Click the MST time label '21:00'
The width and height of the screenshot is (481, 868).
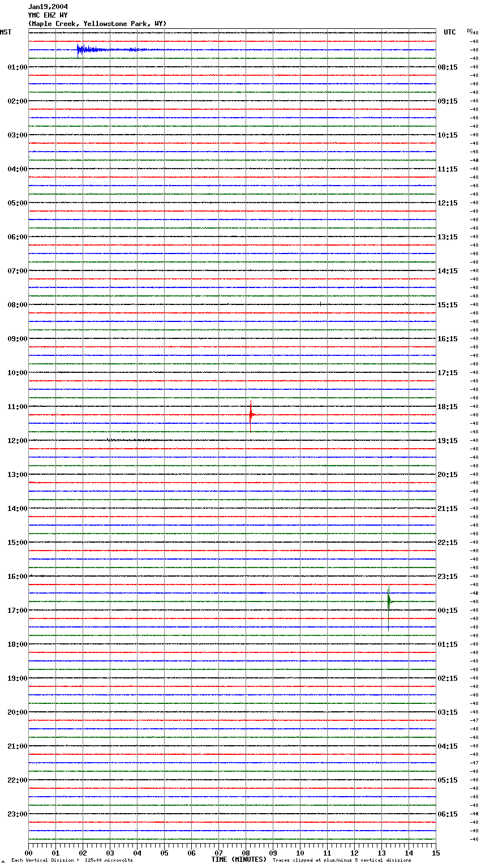[17, 746]
